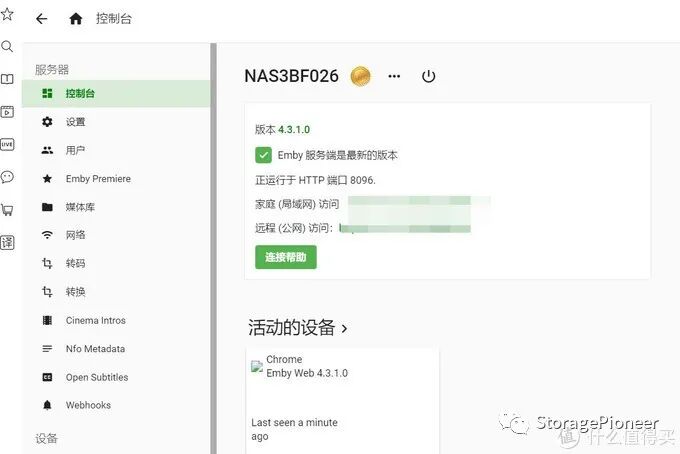Screen dimensions: 680x454
Task: Click the 服务器 section heading
Action: [52, 69]
